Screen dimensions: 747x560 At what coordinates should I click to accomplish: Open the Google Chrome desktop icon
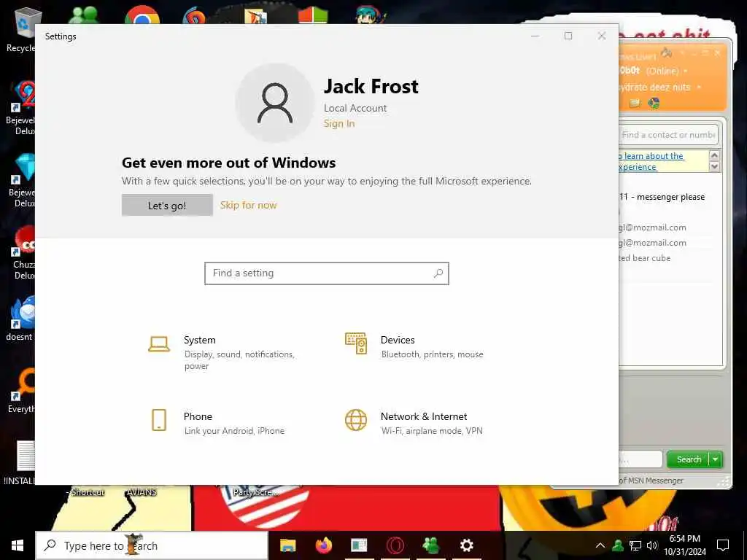click(x=142, y=15)
